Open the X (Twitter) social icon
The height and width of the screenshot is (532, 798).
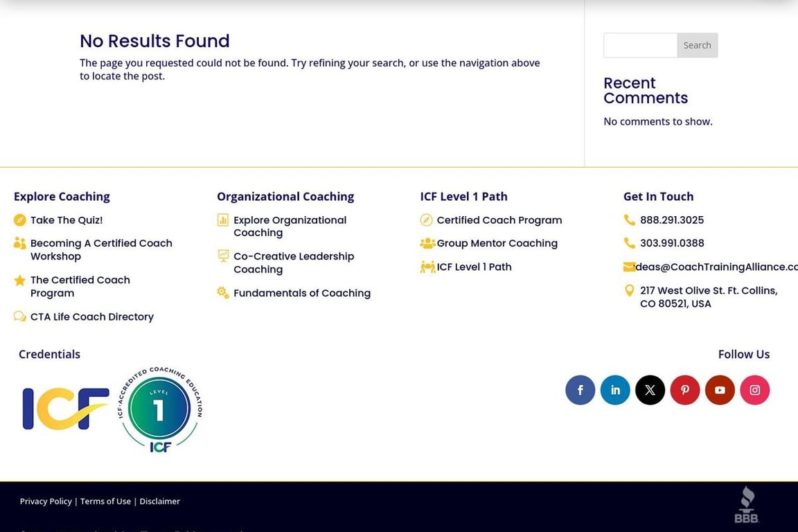click(x=650, y=390)
